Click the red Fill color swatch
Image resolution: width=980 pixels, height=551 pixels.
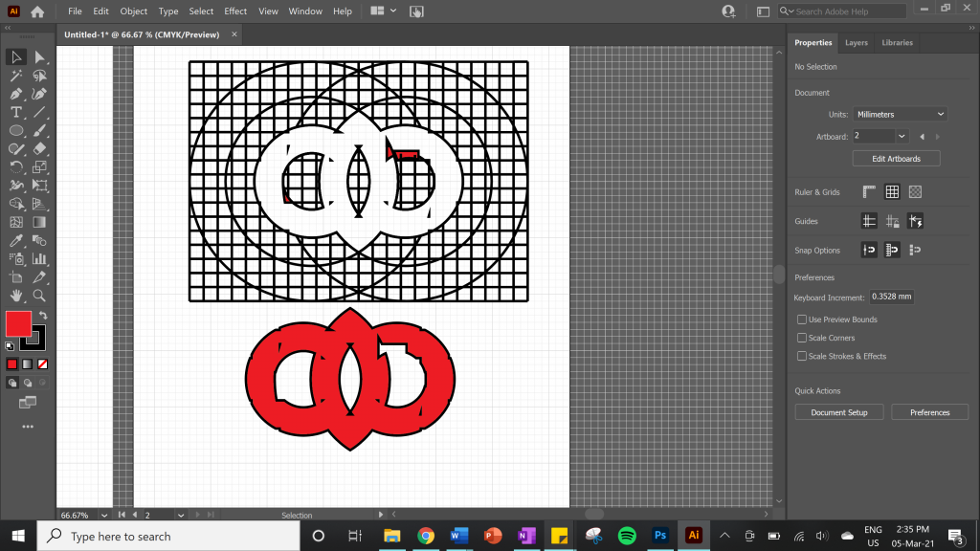point(18,323)
